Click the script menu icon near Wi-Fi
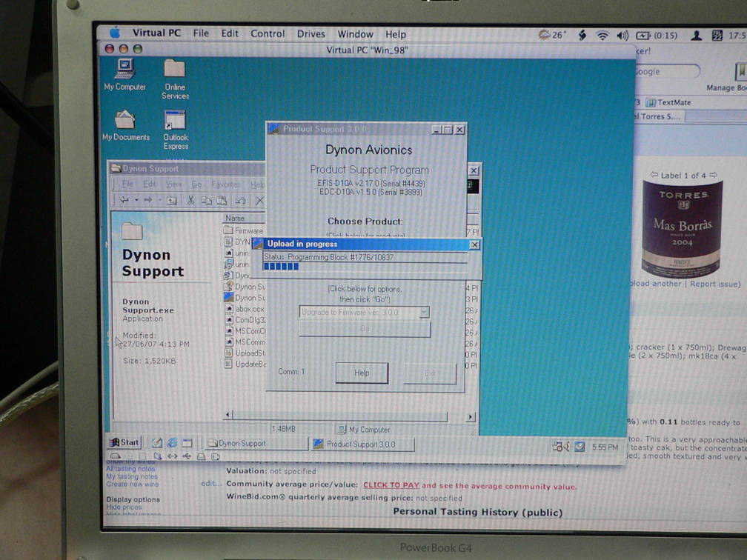Image resolution: width=747 pixels, height=560 pixels. click(582, 36)
